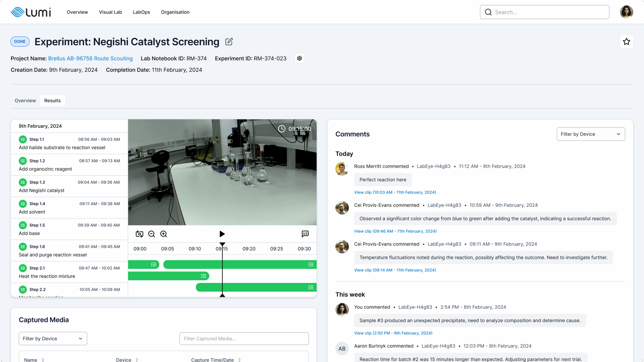Click Ross Merritt's avatar
The height and width of the screenshot is (362, 644).
pyautogui.click(x=342, y=169)
